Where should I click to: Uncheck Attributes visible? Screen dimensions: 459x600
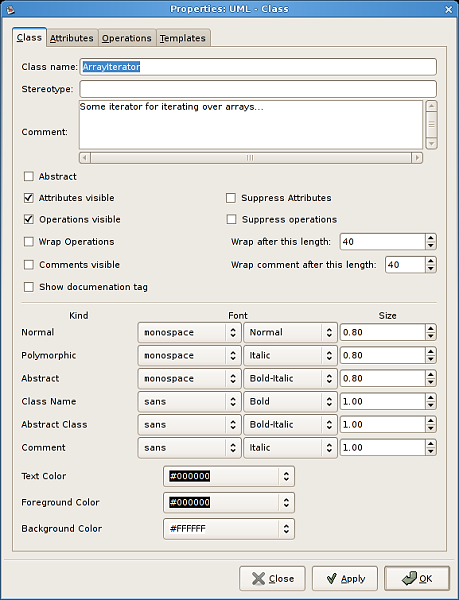pos(29,198)
